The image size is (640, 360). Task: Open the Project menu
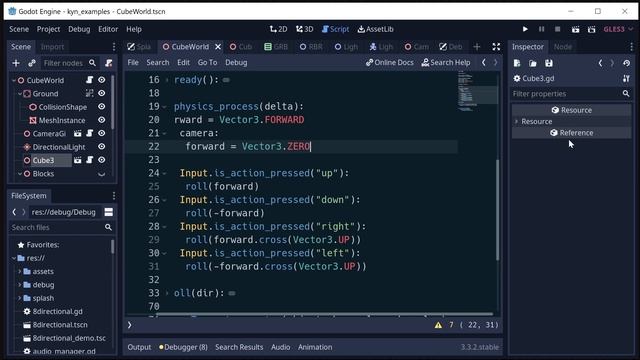tap(48, 29)
